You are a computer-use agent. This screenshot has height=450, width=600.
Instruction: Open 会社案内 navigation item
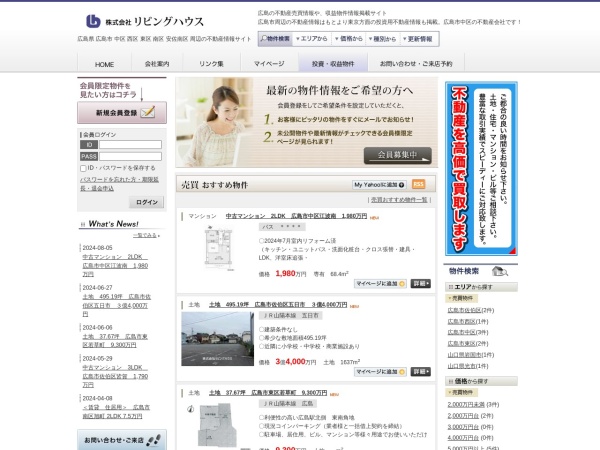click(x=157, y=64)
